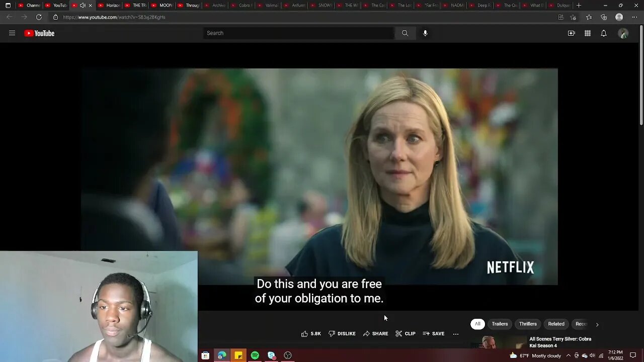Show more filter chips with arrow
Viewport: 644px width, 362px height.
[x=597, y=324]
